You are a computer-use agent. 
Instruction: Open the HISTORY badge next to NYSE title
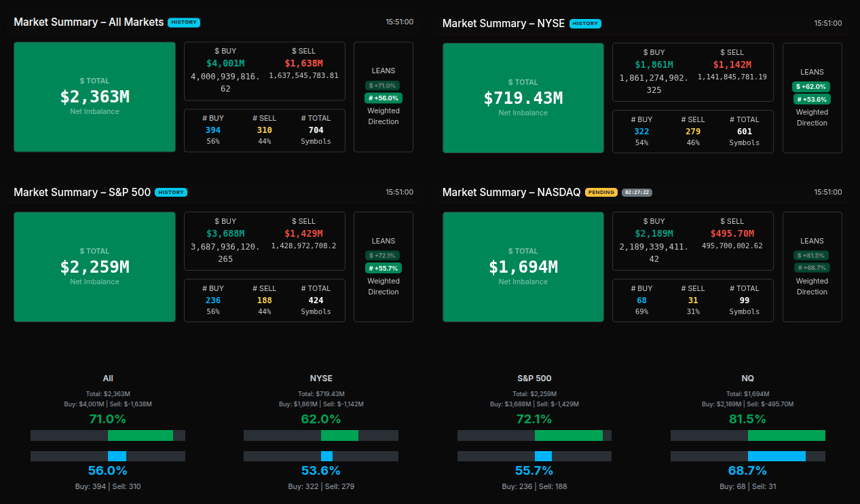(x=585, y=24)
